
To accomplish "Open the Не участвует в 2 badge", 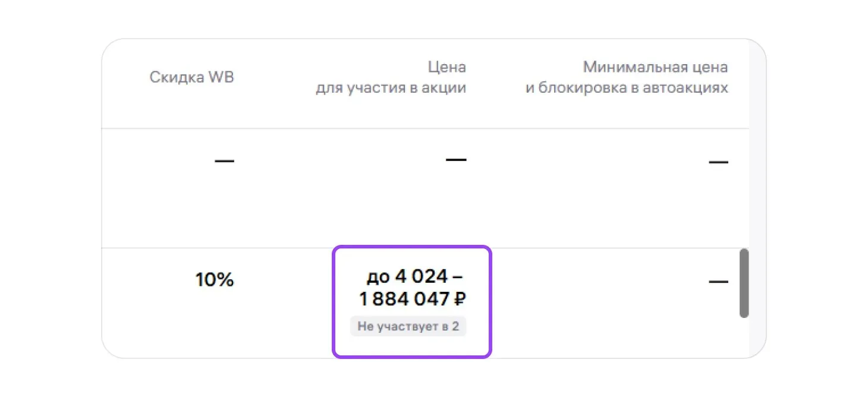I will click(408, 326).
